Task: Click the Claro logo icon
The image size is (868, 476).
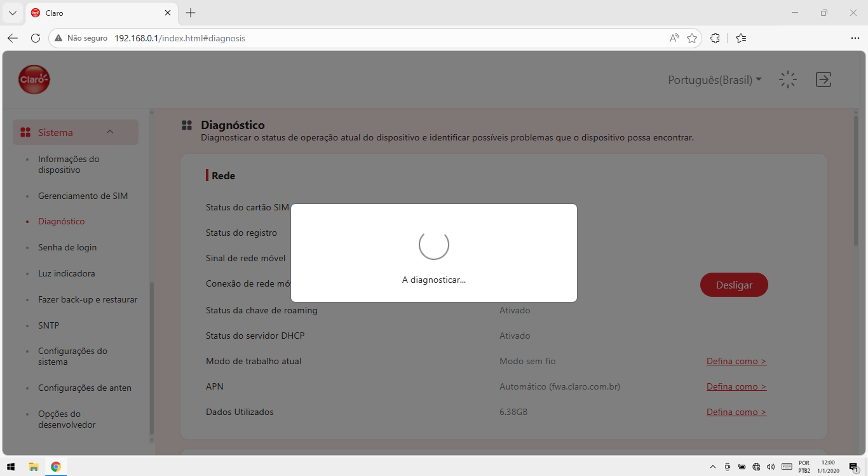Action: pyautogui.click(x=34, y=79)
